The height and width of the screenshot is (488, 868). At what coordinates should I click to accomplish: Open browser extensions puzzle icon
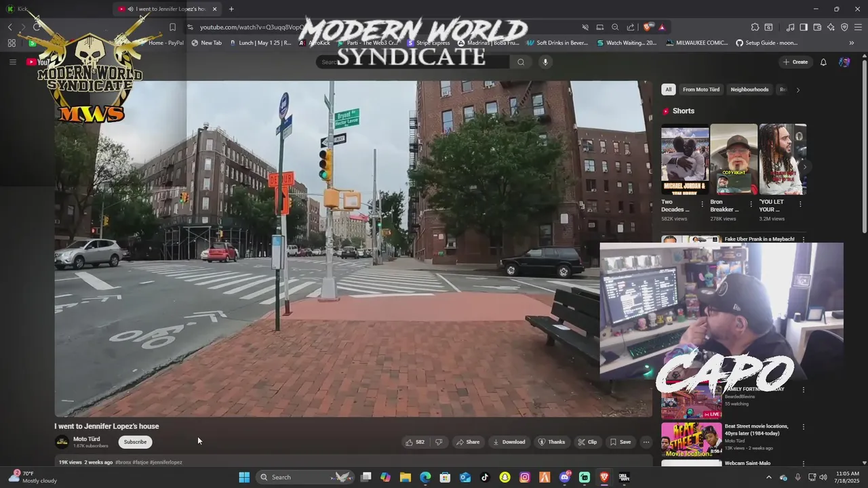click(x=755, y=27)
